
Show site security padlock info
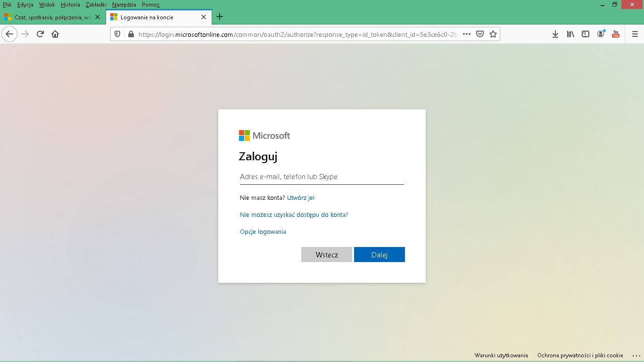coord(131,34)
